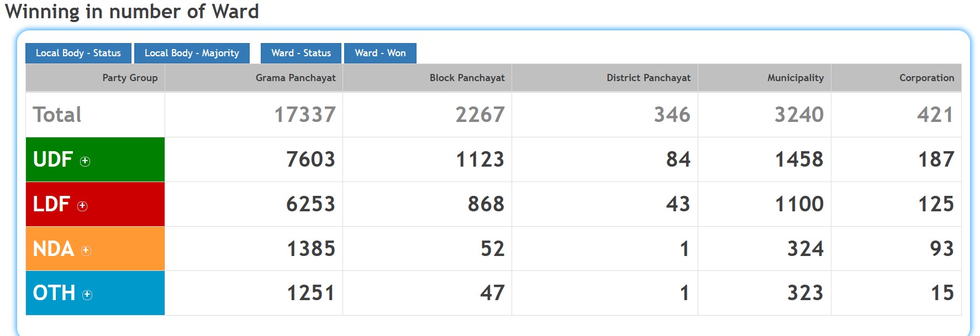Click the Corporation column header

click(x=926, y=78)
